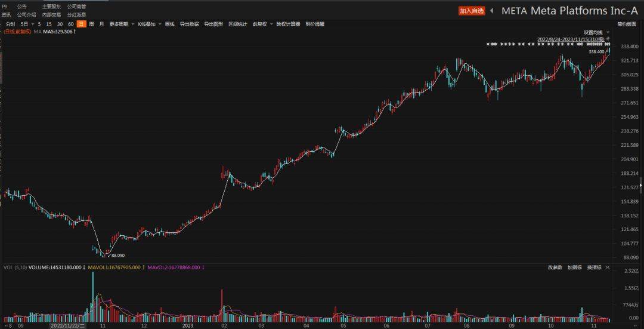Click the 2022/11/22 date marker on timeline
Screen dimensions: 644x329
click(x=67, y=326)
